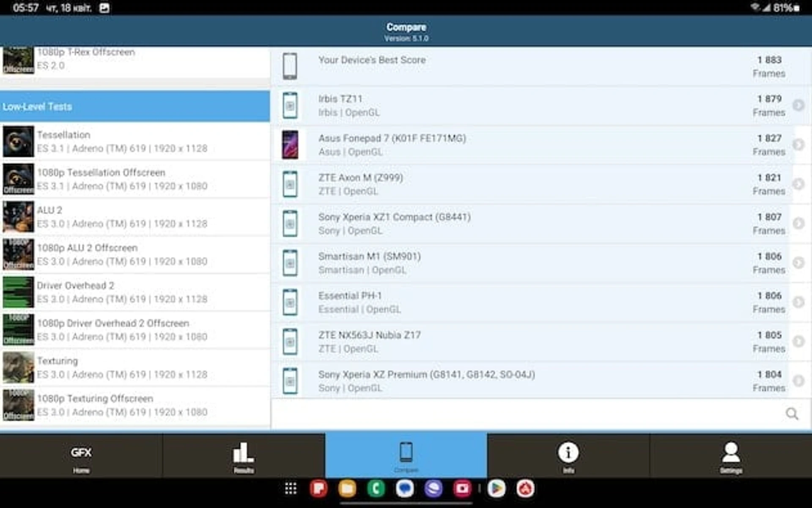The image size is (812, 508).
Task: Select the ALU 2 test label
Action: click(x=49, y=210)
